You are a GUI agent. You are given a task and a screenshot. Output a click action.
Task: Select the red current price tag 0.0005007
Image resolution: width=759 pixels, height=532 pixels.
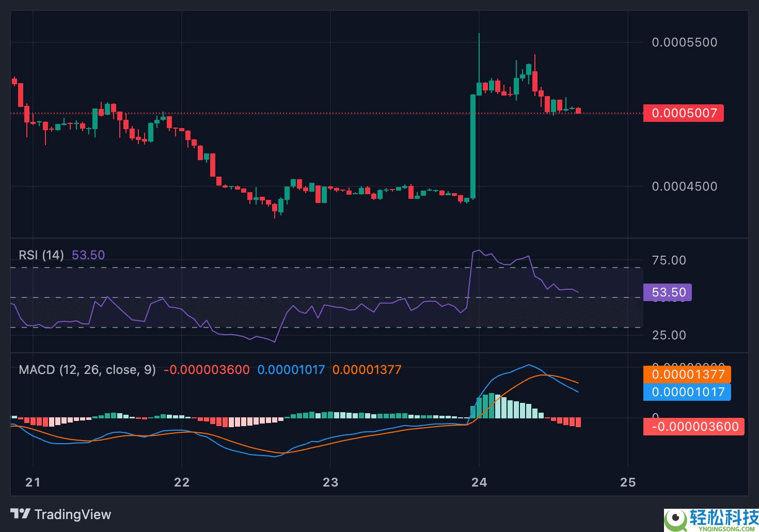pos(683,113)
